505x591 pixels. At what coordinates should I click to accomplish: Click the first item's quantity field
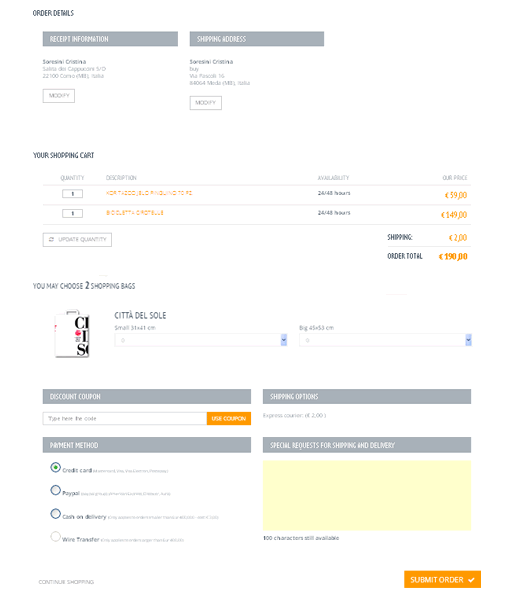coord(72,194)
